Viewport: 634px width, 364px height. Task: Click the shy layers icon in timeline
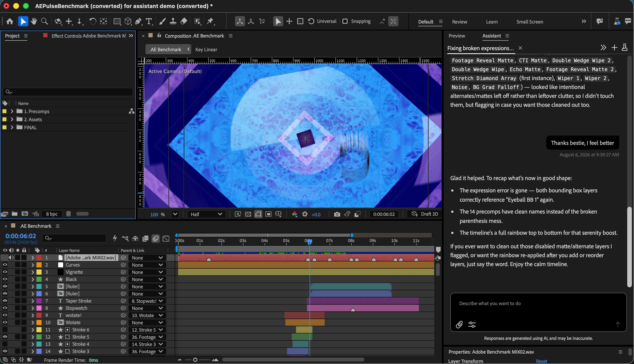point(135,239)
